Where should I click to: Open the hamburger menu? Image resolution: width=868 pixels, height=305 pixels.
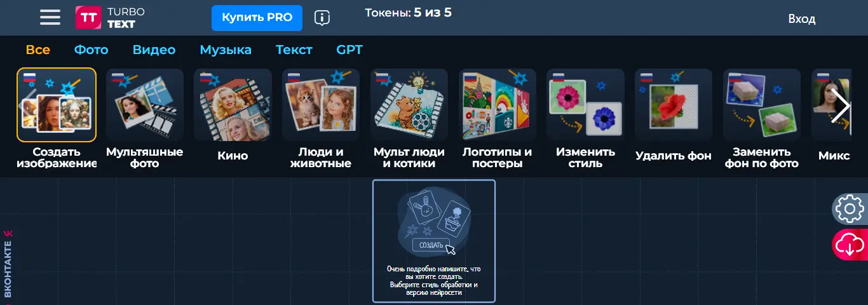pyautogui.click(x=50, y=18)
